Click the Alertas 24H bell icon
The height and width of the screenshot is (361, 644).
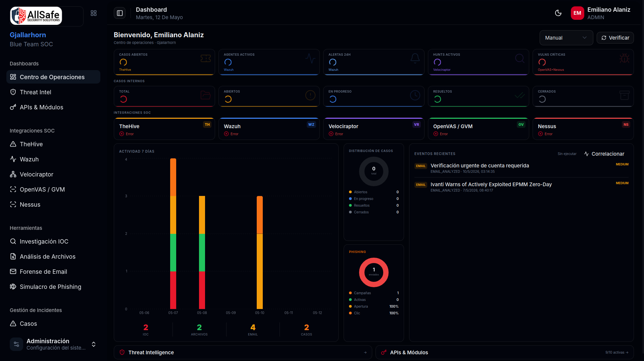415,58
